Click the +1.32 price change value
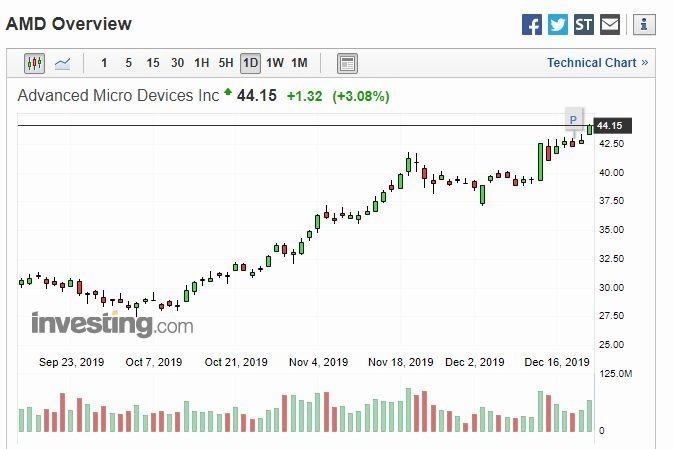Image resolution: width=673 pixels, height=449 pixels. [x=304, y=96]
